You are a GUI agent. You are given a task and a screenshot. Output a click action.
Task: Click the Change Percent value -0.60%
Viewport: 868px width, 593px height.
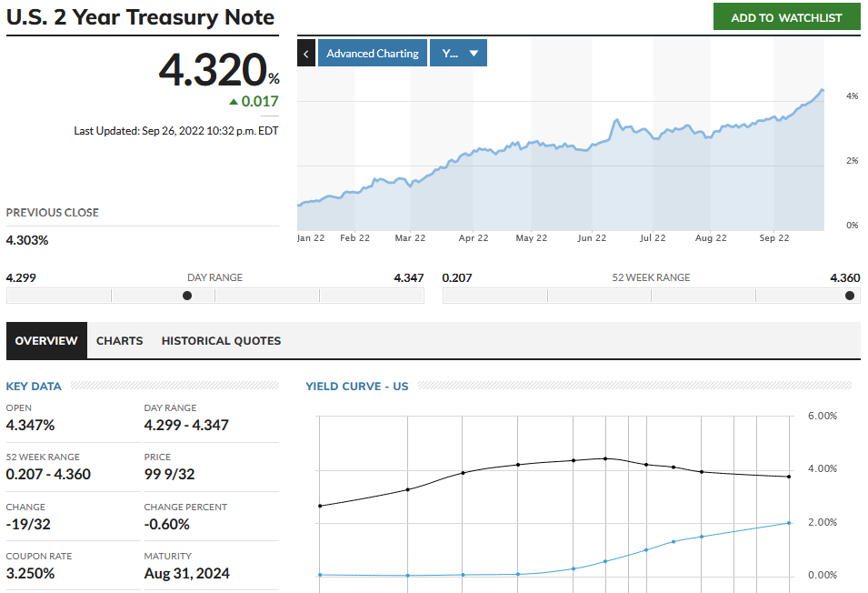166,525
